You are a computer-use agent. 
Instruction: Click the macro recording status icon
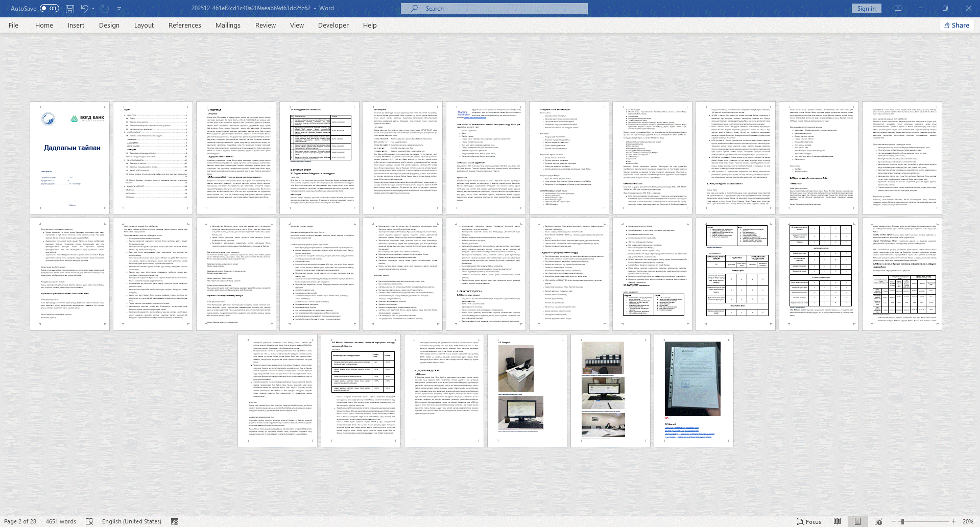[175, 521]
